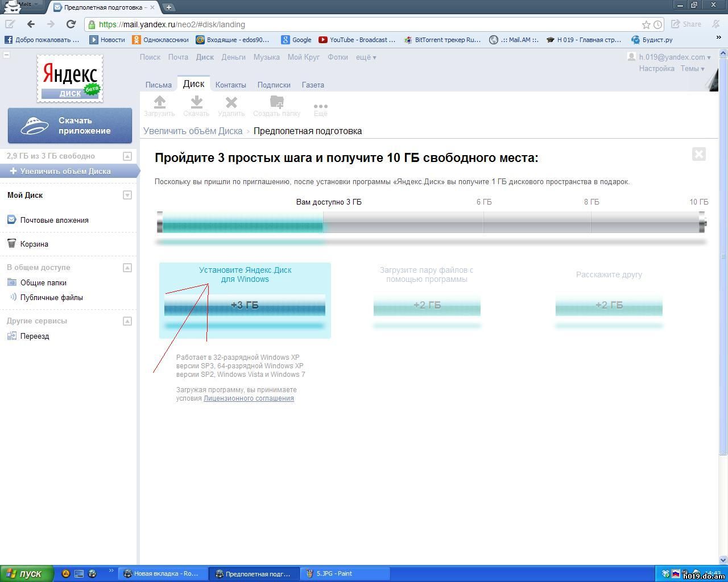
Task: Open Музыка in the top services menu
Action: (x=266, y=57)
